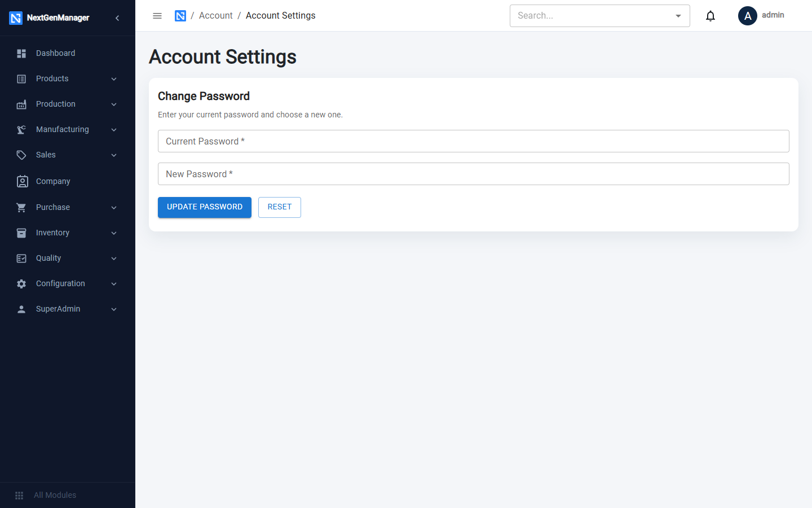Click 'Enter your current password' description text
Screen dimensions: 812x508
(x=250, y=115)
